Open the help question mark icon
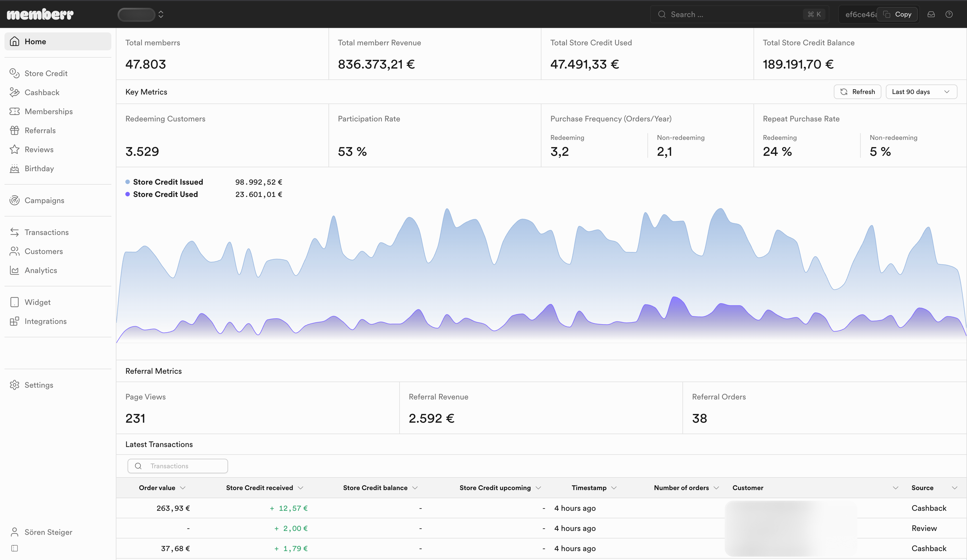The width and height of the screenshot is (967, 560). point(949,14)
